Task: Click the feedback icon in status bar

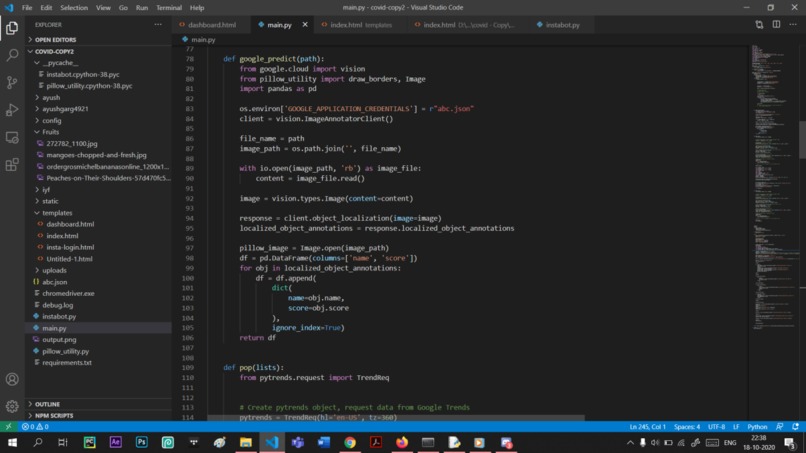Action: pos(779,427)
